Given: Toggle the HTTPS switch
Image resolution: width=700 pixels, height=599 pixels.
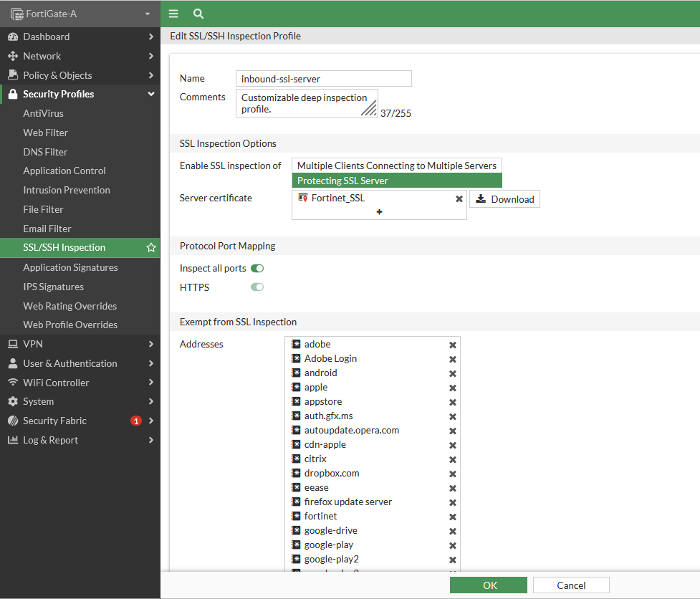Looking at the screenshot, I should click(257, 287).
